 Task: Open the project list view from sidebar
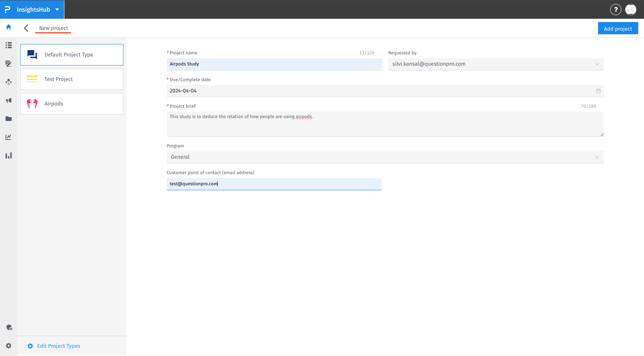[x=8, y=45]
